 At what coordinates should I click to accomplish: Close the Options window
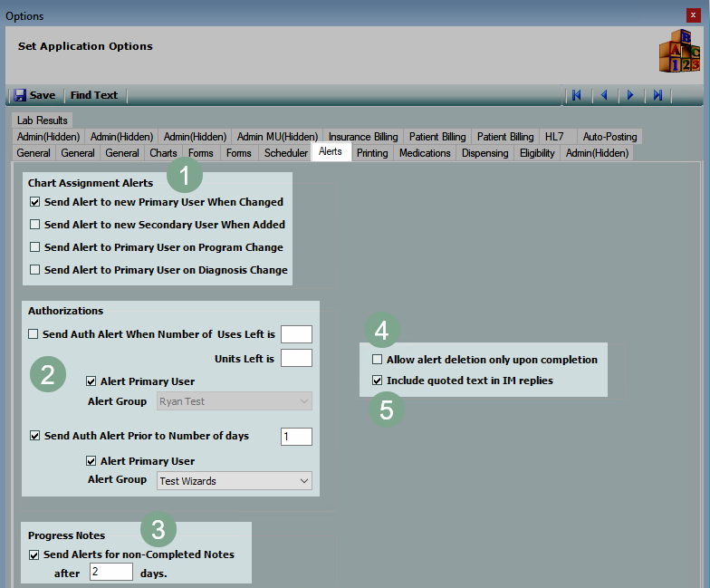point(694,15)
